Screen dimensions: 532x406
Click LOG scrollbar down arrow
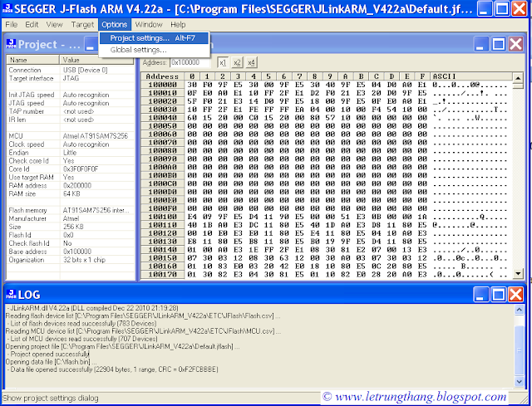coord(519,382)
